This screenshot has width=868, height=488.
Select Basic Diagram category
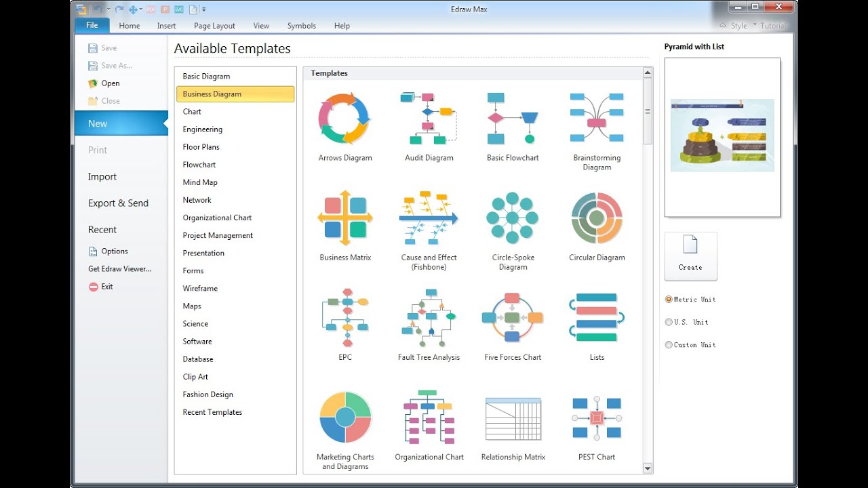click(x=206, y=77)
